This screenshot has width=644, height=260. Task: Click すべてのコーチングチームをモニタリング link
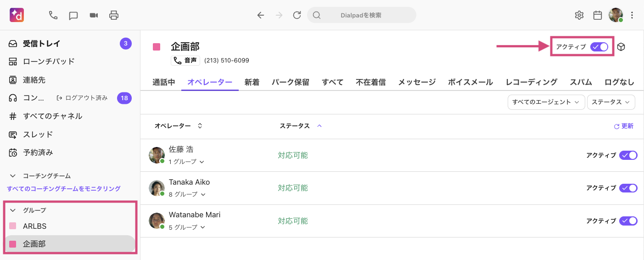[x=64, y=188]
